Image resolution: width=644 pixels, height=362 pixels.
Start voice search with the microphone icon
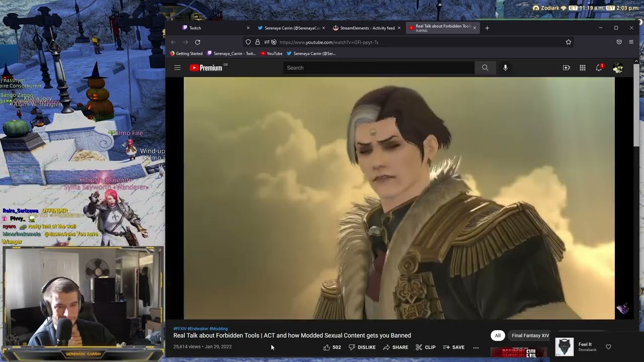(x=506, y=67)
